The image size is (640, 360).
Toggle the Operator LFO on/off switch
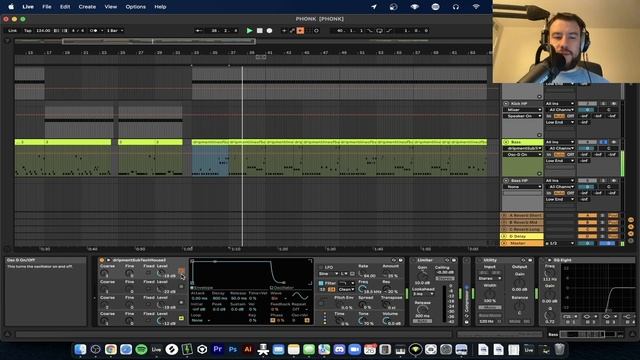tap(321, 267)
